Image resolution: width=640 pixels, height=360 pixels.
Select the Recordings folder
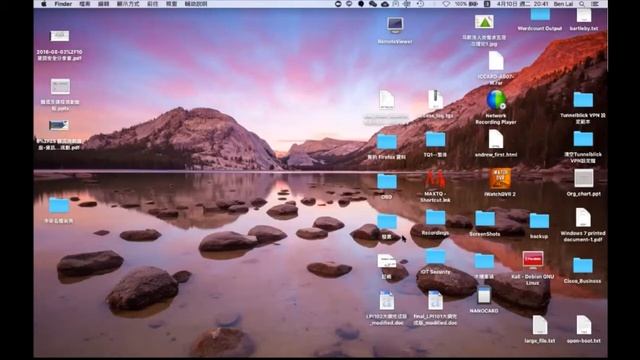click(x=435, y=218)
